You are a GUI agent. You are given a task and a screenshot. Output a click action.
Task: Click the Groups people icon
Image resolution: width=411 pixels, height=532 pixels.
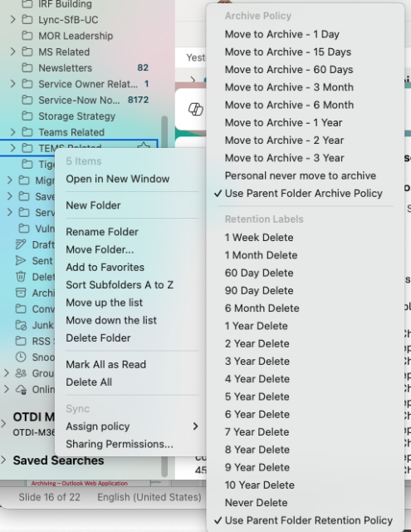coord(21,373)
